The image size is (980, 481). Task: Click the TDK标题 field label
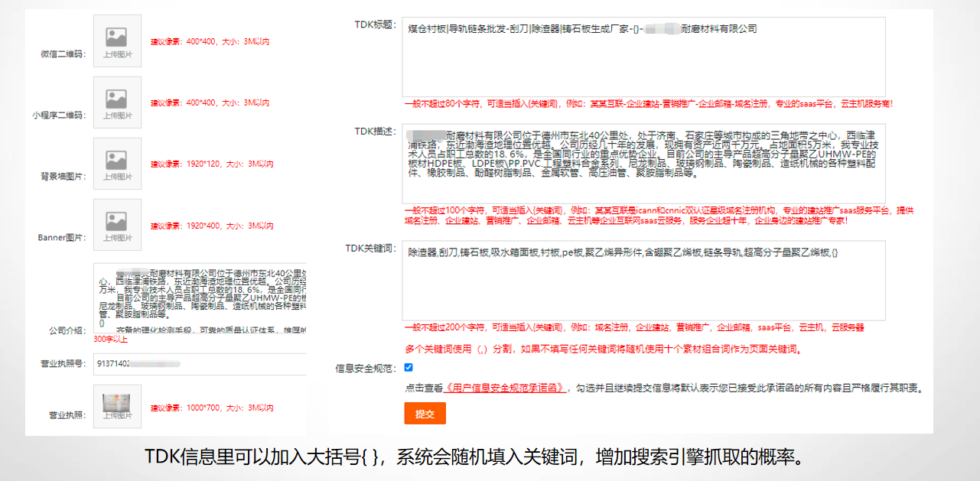375,24
